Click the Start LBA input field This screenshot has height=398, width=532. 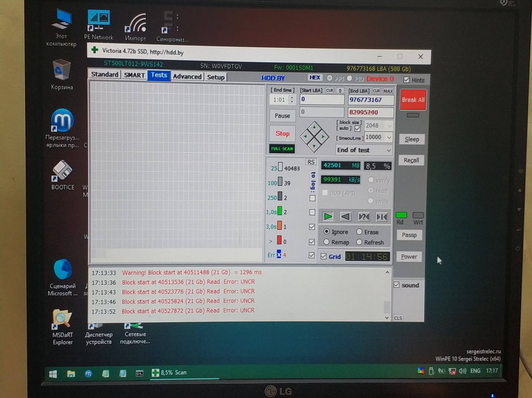322,99
